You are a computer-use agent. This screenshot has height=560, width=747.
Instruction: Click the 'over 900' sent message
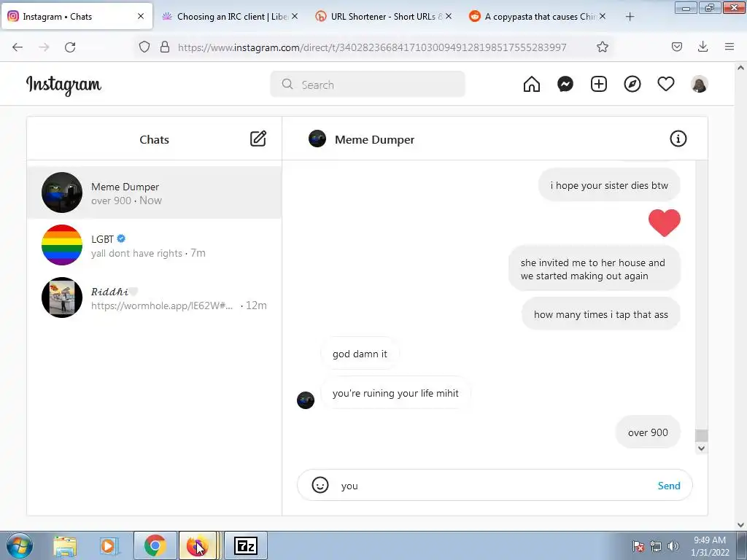pos(648,432)
